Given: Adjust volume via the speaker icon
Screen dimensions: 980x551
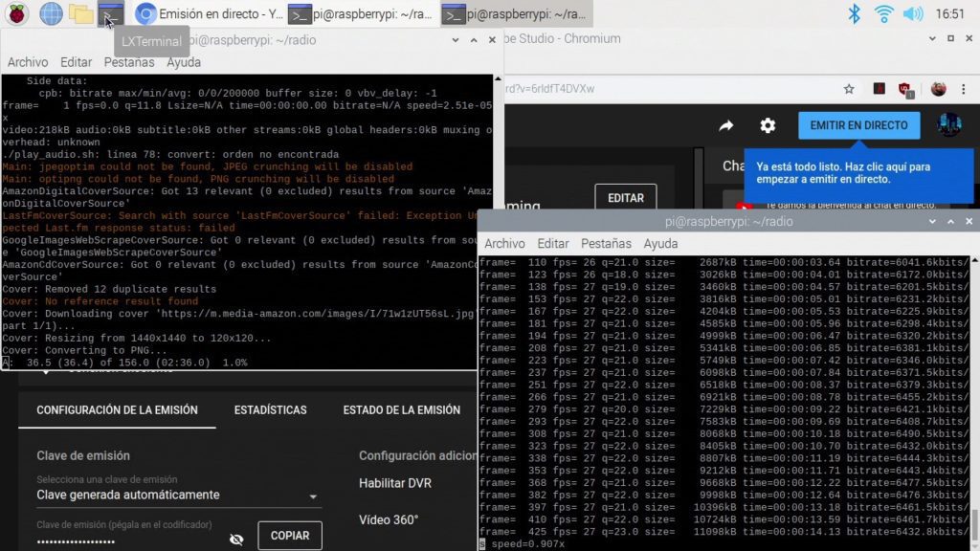Looking at the screenshot, I should 912,13.
